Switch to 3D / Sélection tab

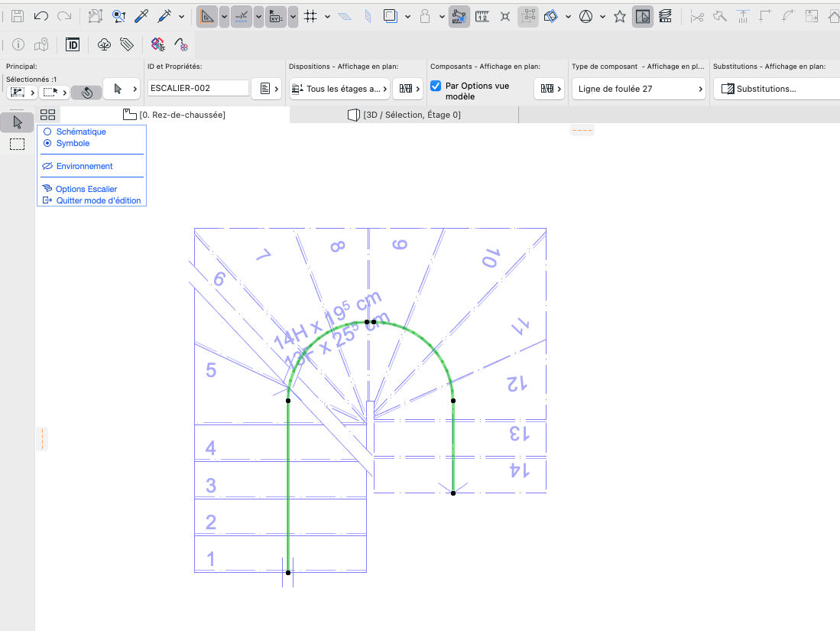(404, 114)
